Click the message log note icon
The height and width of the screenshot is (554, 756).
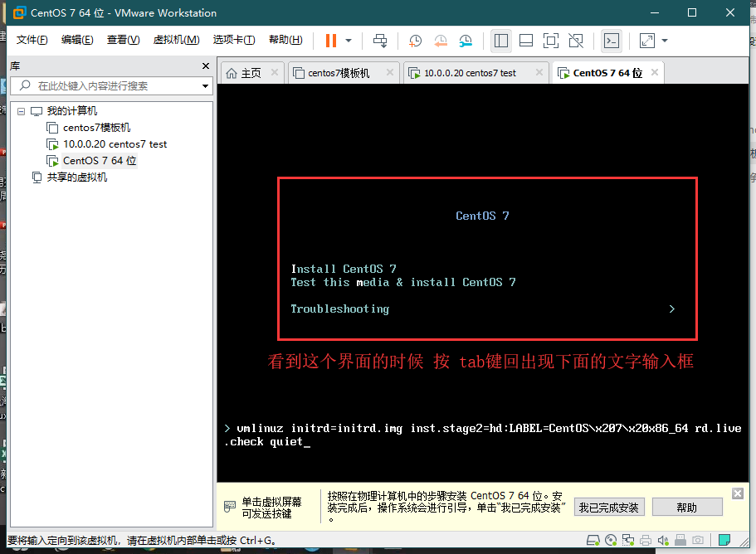coord(724,540)
